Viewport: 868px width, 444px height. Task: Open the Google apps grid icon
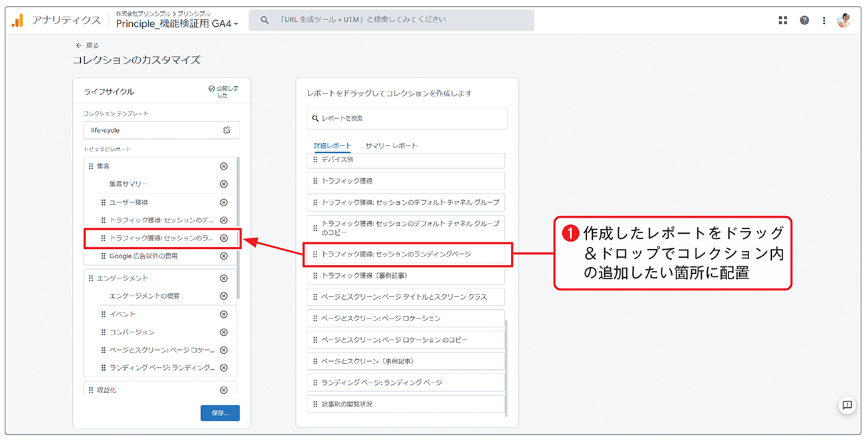(783, 21)
